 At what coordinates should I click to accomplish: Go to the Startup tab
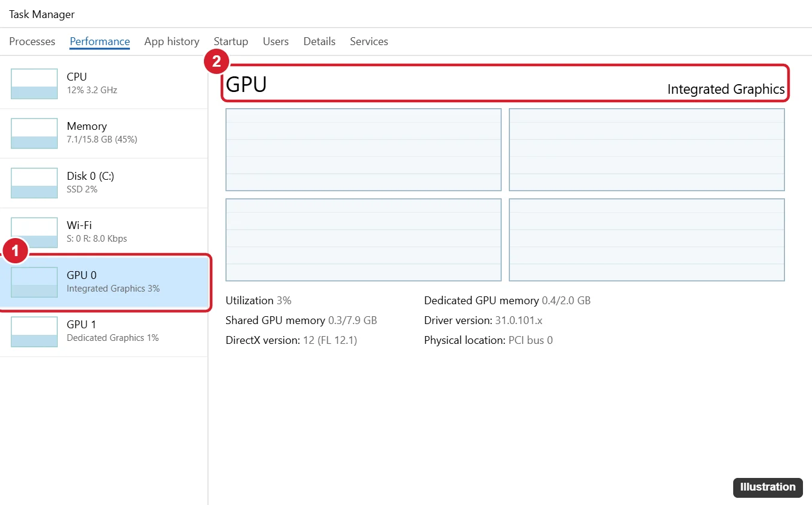pos(231,41)
